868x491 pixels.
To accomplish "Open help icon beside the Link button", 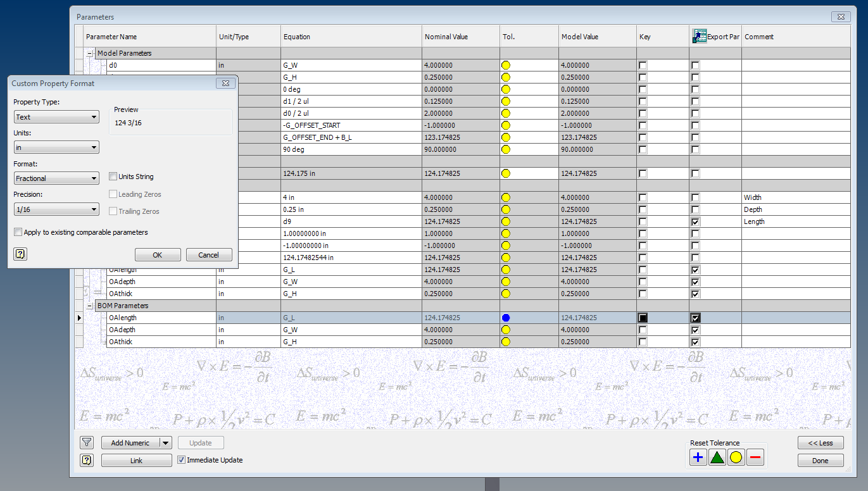I will point(87,461).
